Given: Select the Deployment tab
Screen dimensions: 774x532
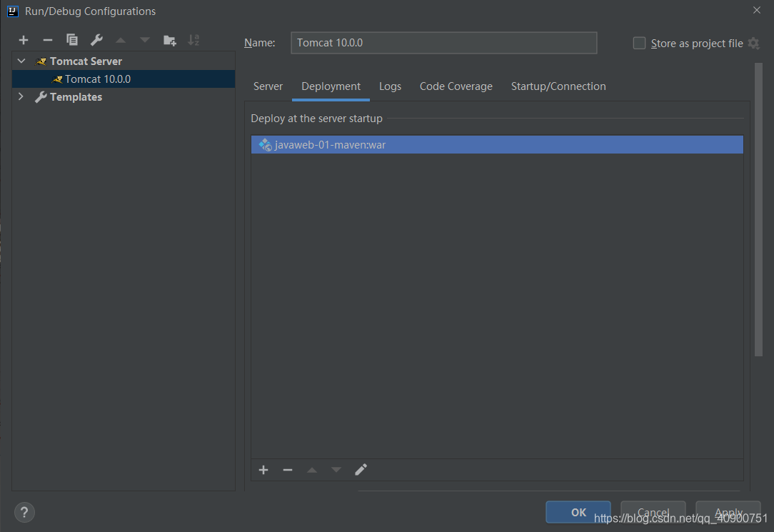Looking at the screenshot, I should pyautogui.click(x=331, y=86).
